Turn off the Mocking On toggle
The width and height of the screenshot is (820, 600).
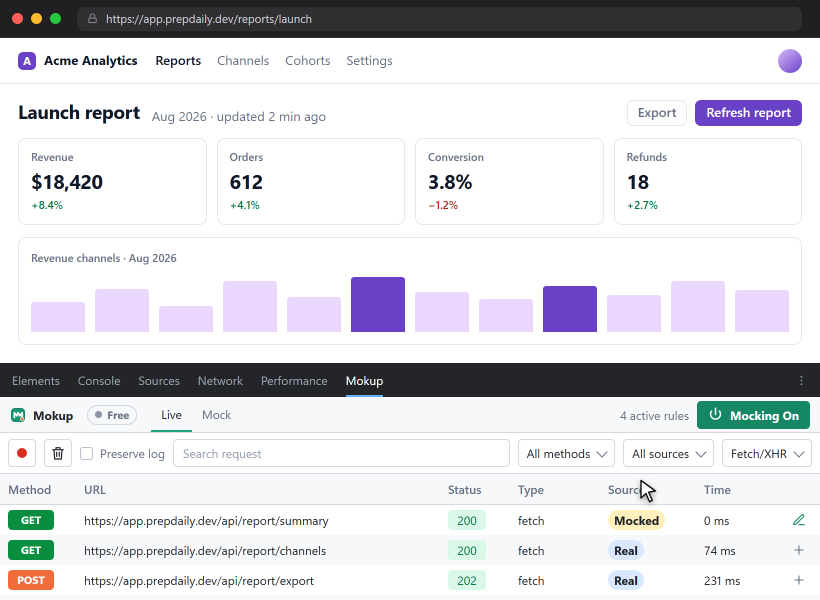point(753,415)
